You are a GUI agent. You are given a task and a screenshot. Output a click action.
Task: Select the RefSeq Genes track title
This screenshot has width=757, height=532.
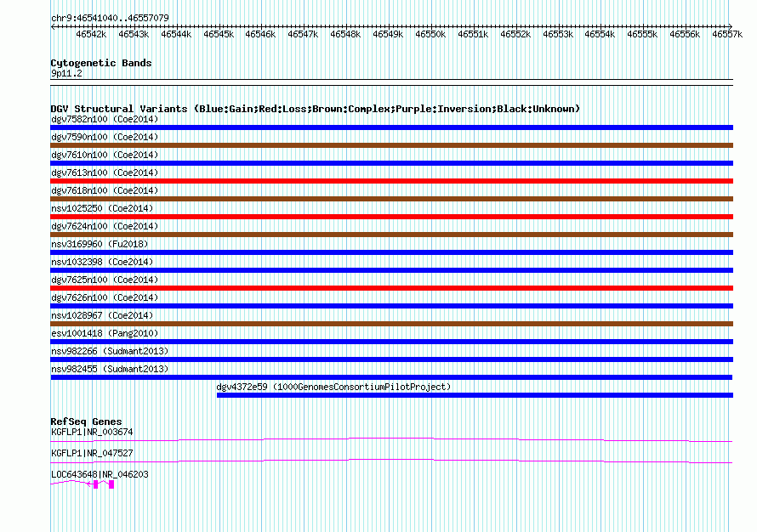[86, 422]
